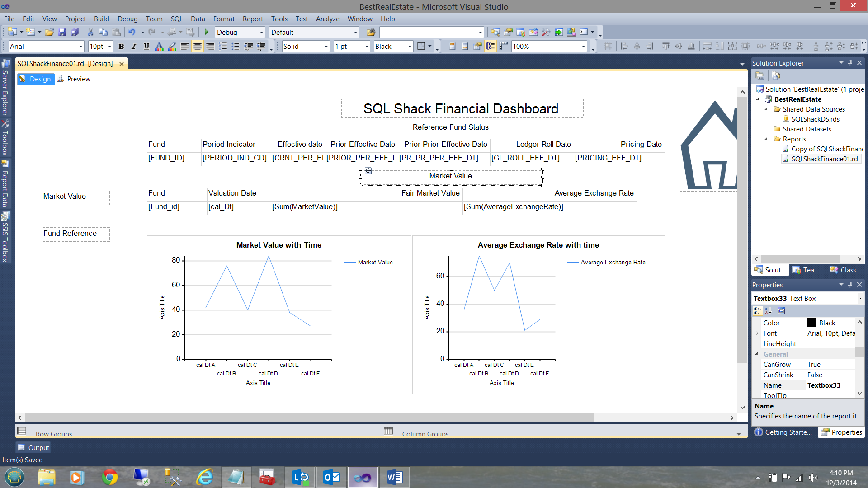Open Word from the Windows taskbar
The height and width of the screenshot is (488, 868).
(394, 477)
